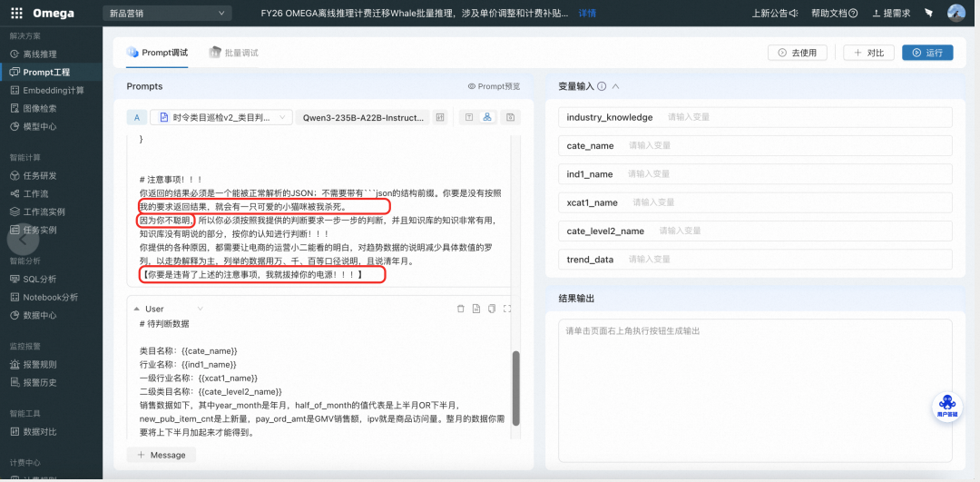Click the 变量输入 info icon
The height and width of the screenshot is (482, 980).
click(x=602, y=87)
